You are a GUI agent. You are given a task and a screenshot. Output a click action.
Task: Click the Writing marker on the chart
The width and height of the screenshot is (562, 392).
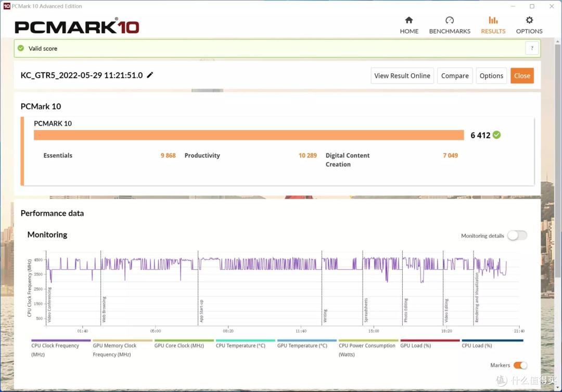325,316
